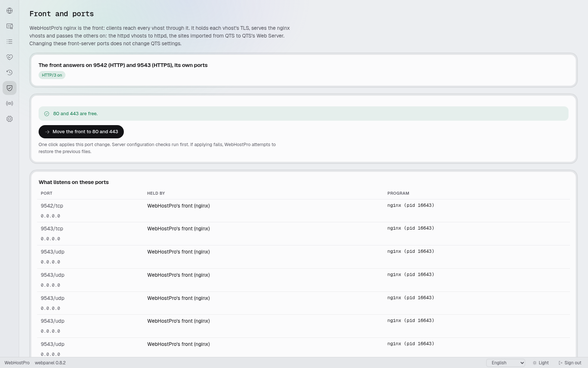588x368 pixels.
Task: Click 'The front answers on 9542' heading
Action: tap(123, 65)
